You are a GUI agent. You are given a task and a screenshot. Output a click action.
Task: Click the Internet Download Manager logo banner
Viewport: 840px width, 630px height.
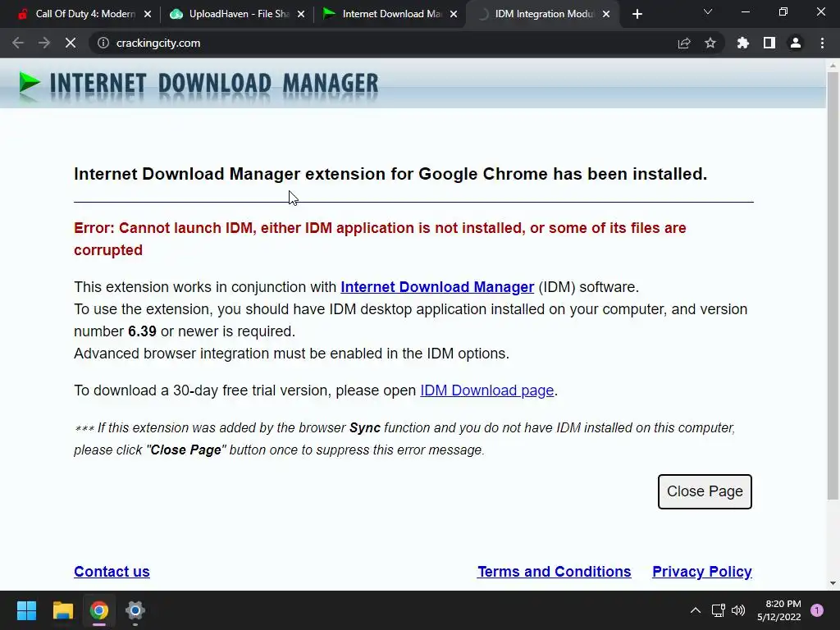click(199, 84)
